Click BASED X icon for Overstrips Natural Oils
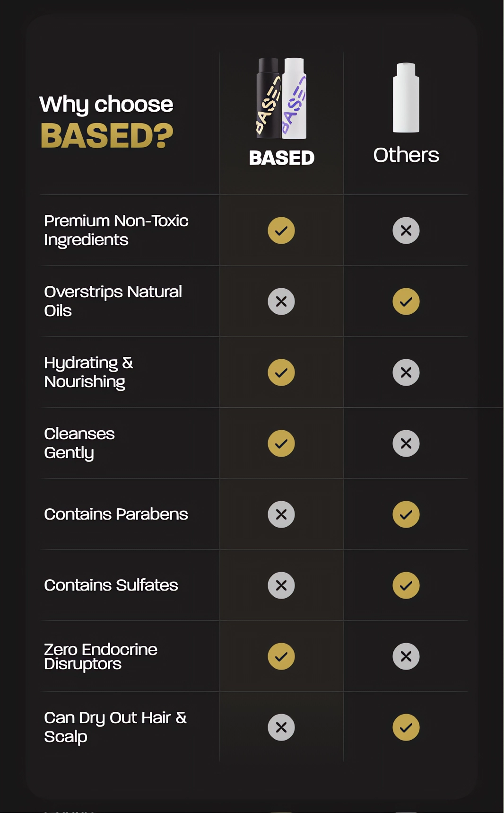The height and width of the screenshot is (813, 504). (281, 301)
